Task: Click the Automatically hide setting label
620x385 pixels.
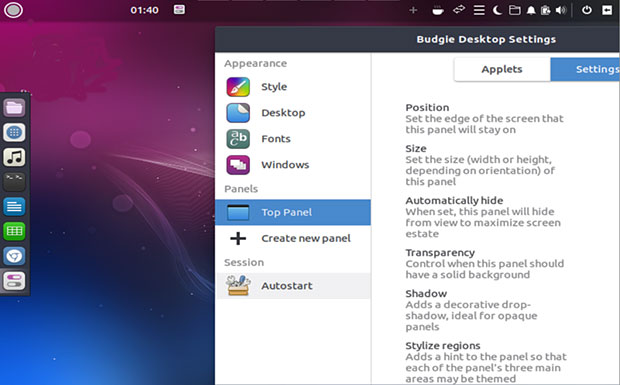Action: [454, 200]
